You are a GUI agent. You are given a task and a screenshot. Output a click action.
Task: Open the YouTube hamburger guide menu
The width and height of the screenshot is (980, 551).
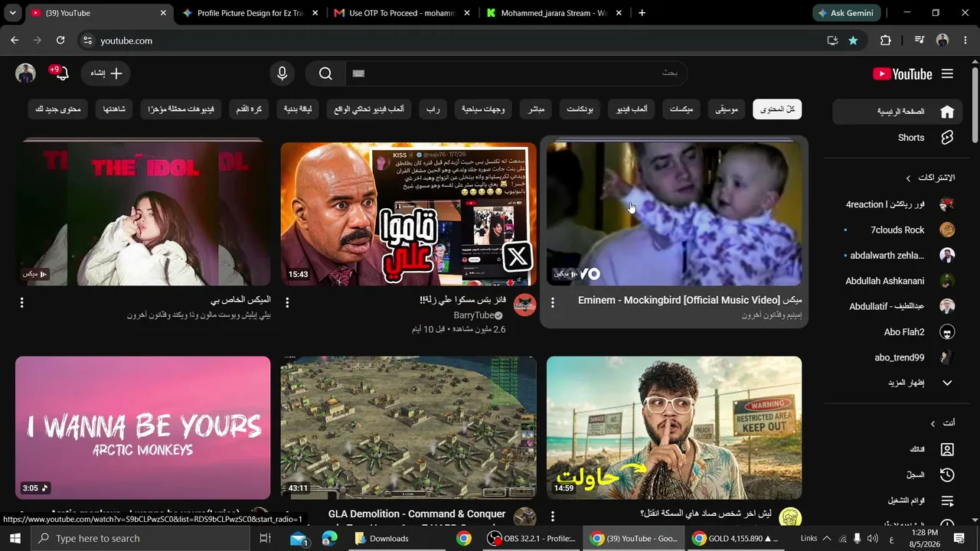948,73
